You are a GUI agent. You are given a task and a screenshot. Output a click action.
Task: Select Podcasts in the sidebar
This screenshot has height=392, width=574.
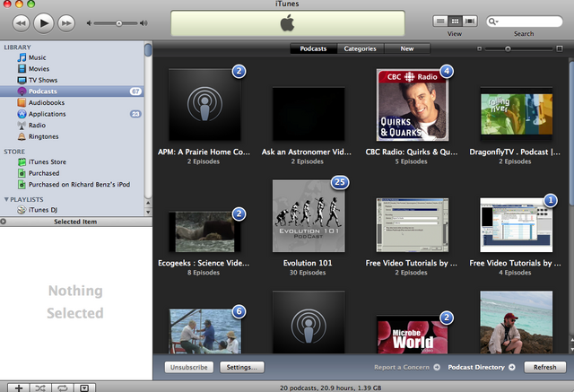tap(72, 91)
